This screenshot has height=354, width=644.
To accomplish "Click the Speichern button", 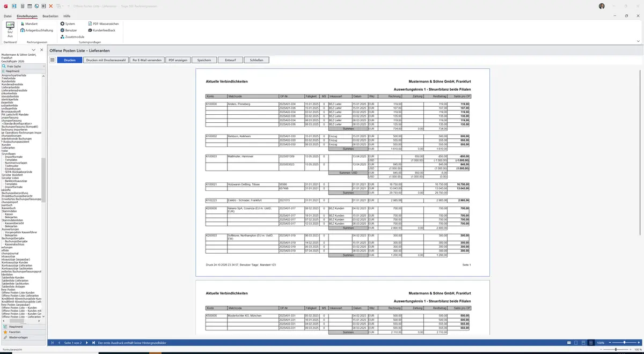I will pyautogui.click(x=204, y=60).
